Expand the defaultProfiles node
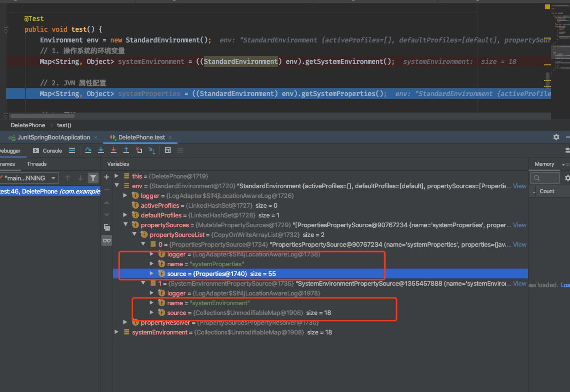Image resolution: width=570 pixels, height=392 pixels. [125, 215]
